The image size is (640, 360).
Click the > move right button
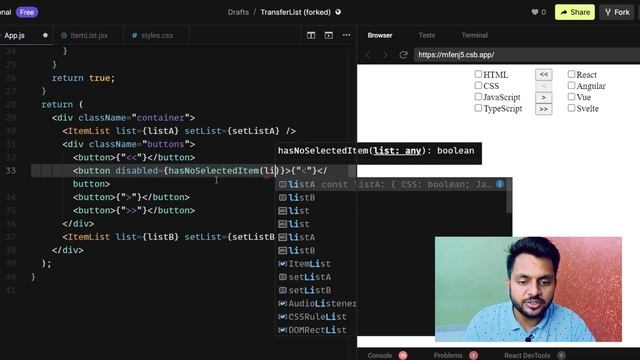coord(544,98)
